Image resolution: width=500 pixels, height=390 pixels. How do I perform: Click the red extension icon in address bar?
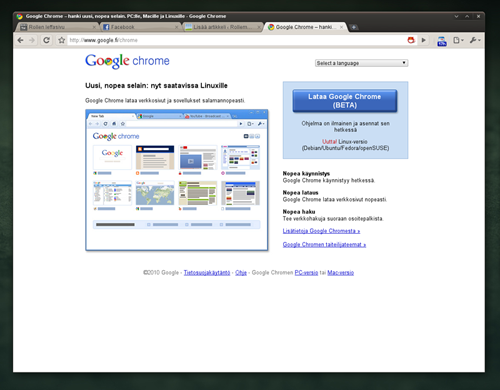pos(411,40)
